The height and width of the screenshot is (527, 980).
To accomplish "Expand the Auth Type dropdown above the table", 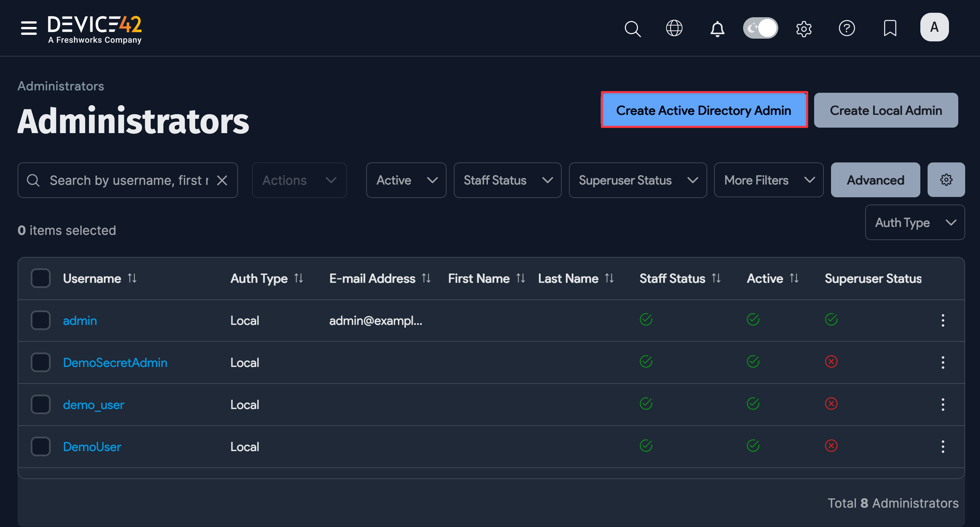I will tap(914, 222).
